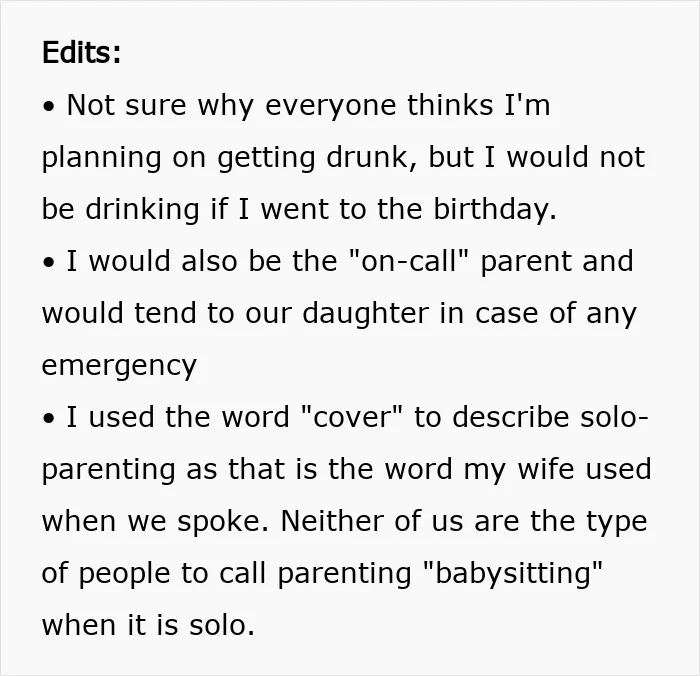Click the word "planning"
Screen dimensions: 700x676
click(x=101, y=159)
